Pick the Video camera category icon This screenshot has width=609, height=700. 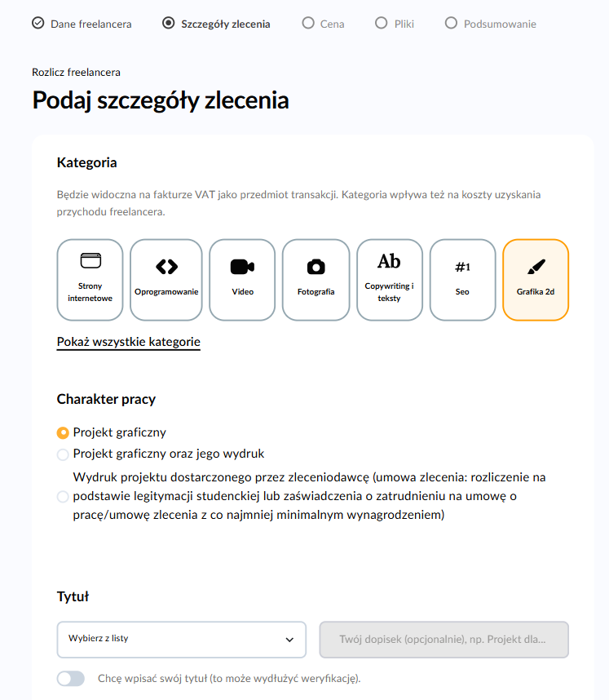(242, 267)
